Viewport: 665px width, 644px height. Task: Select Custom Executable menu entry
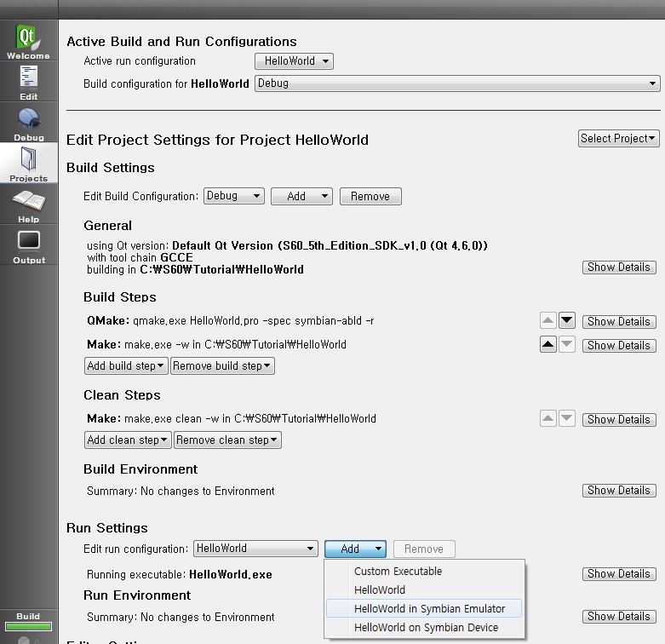click(x=398, y=572)
